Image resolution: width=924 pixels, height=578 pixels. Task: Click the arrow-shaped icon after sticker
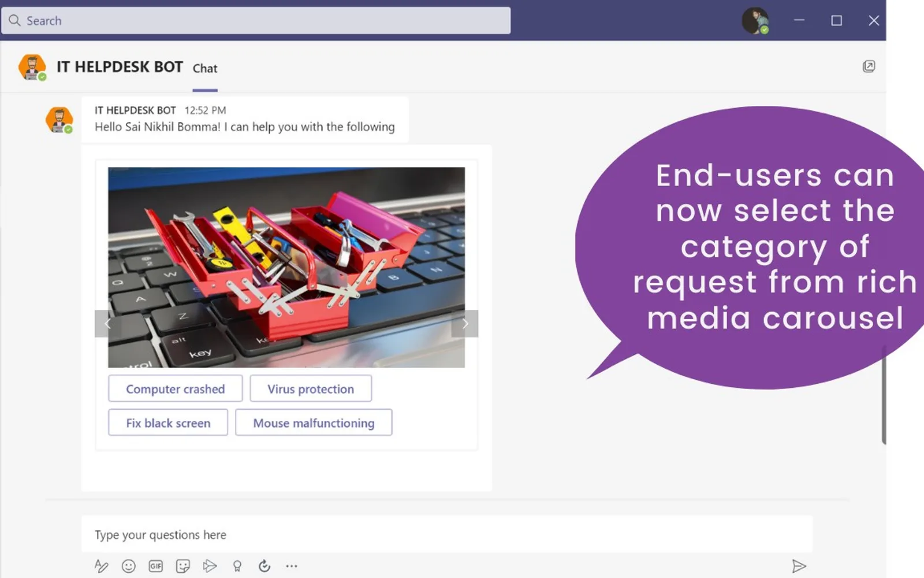click(210, 566)
